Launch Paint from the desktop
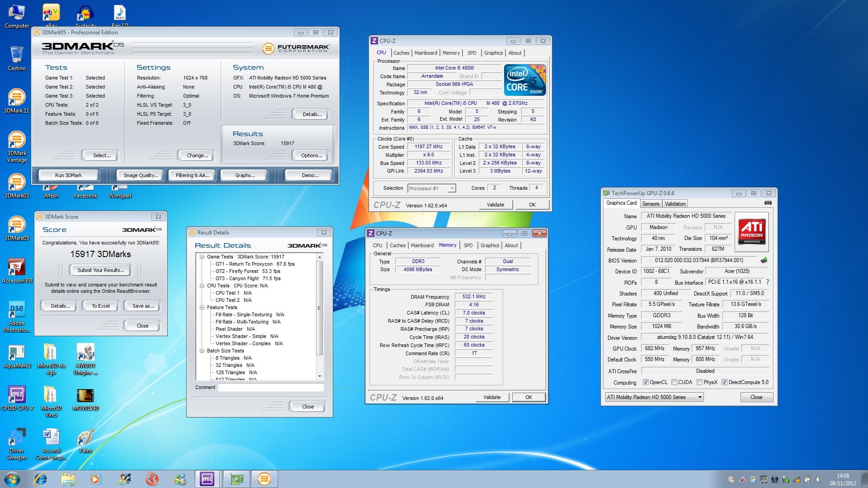 click(85, 441)
